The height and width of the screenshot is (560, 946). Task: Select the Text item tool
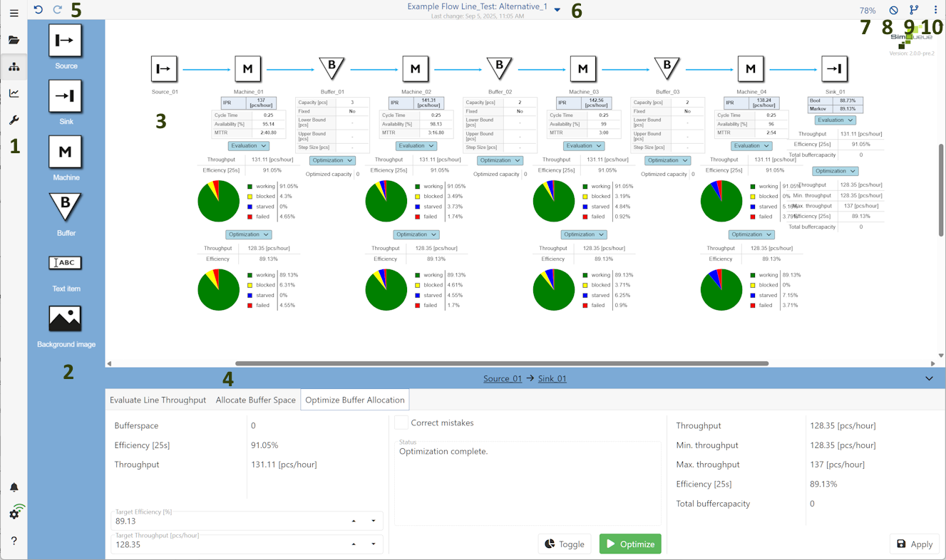click(65, 263)
